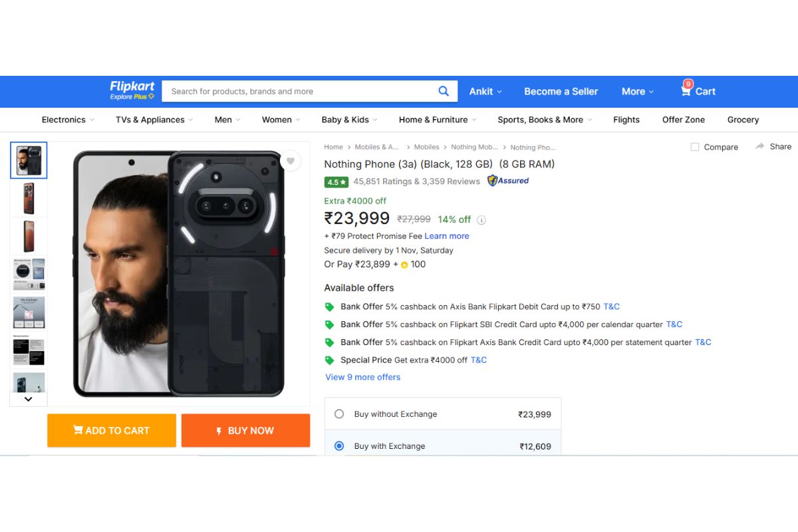Viewport: 798px width, 532px height.
Task: Click price info icon beside 14% off
Action: pos(481,220)
